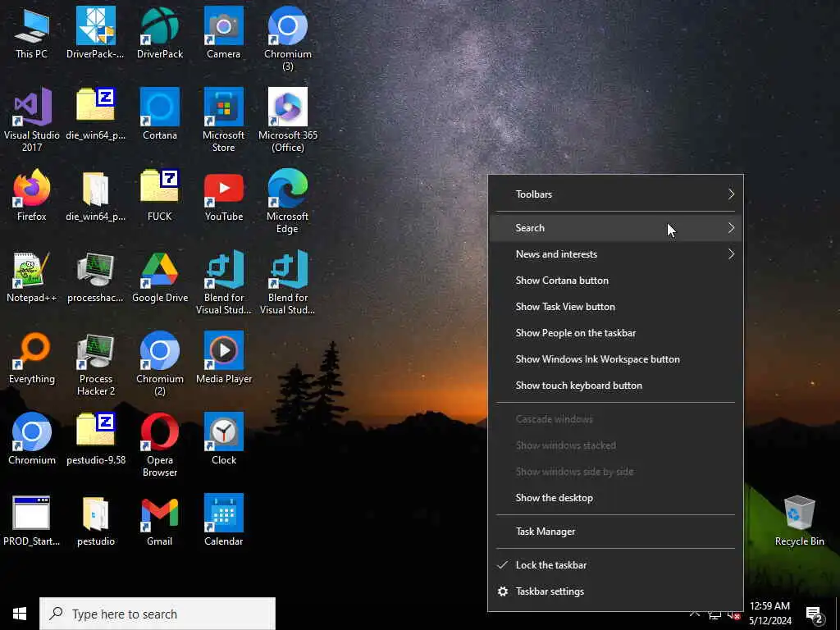Select the Chromium (3) desktop shortcut
840x630 pixels.
coord(288,39)
